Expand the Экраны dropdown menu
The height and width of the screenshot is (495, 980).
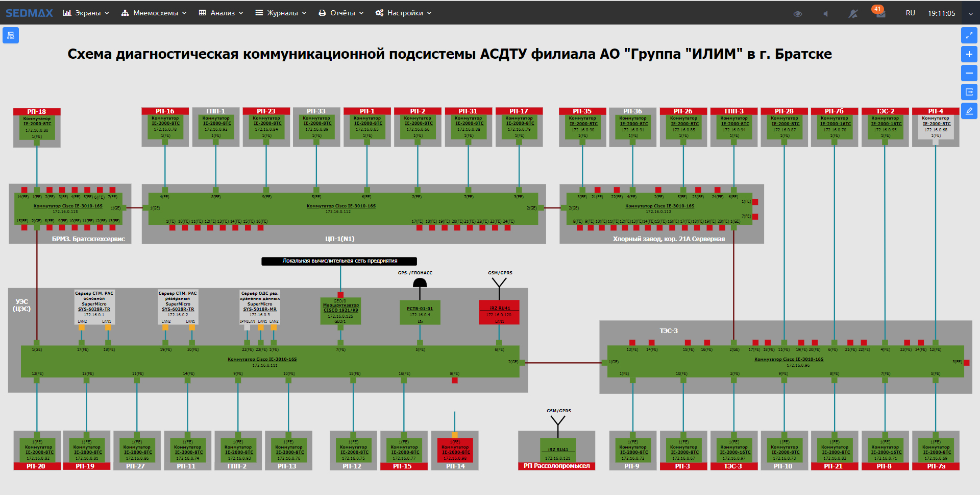pyautogui.click(x=86, y=13)
